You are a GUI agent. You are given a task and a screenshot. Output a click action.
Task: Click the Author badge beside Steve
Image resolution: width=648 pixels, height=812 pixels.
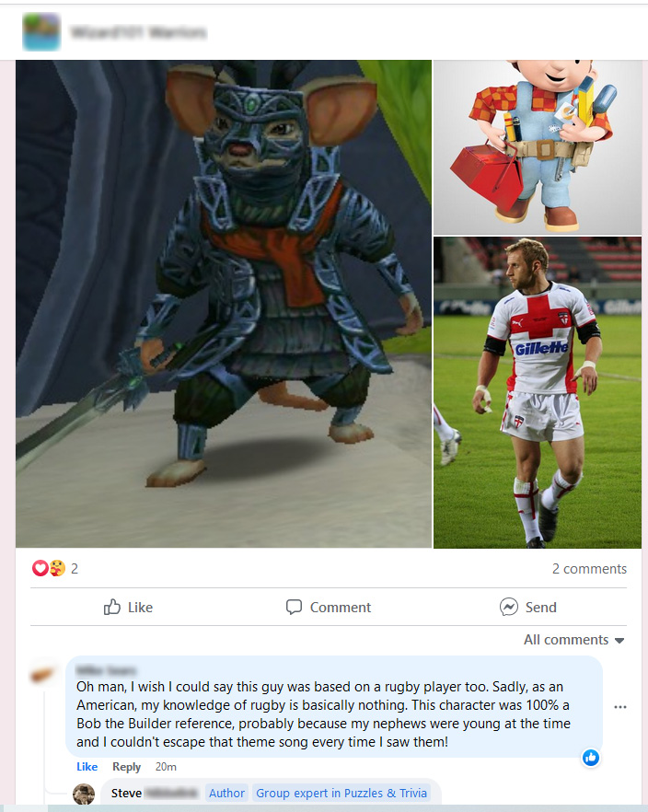coord(226,794)
